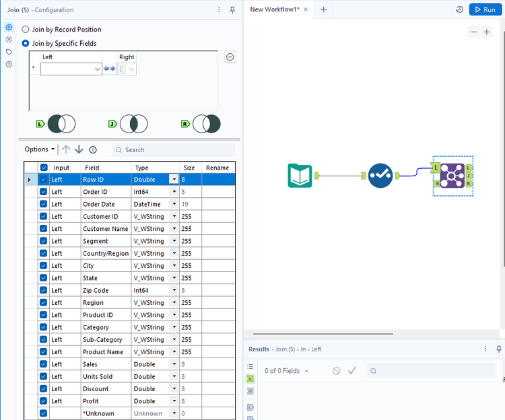Image resolution: width=505 pixels, height=420 pixels.
Task: Click the Results search box
Action: (x=431, y=371)
